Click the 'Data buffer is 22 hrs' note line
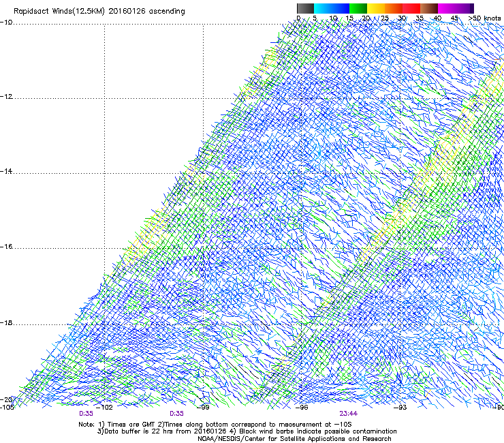This screenshot has width=504, height=443. [247, 431]
